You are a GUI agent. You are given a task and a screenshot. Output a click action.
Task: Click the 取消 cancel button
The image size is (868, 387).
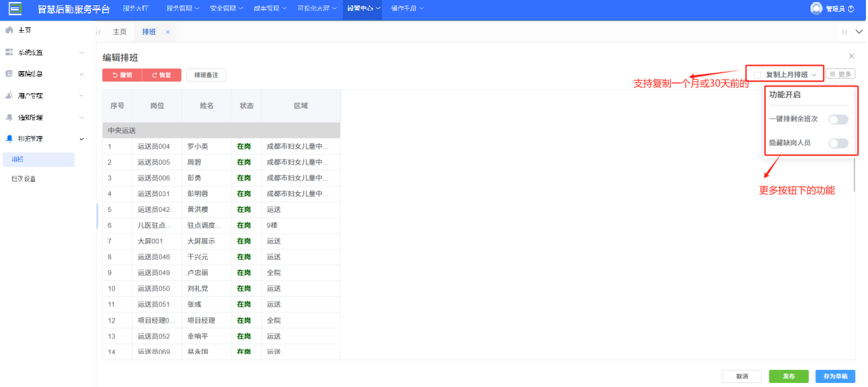point(742,376)
